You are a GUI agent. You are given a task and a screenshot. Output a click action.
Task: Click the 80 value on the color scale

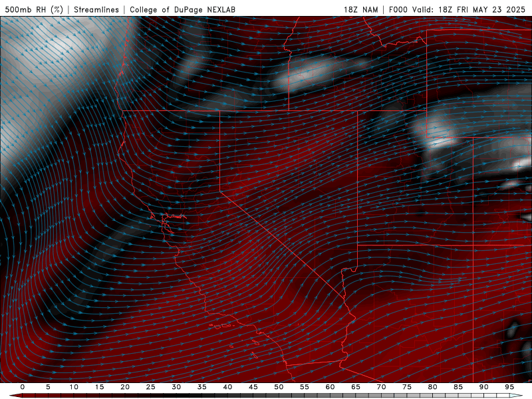[x=432, y=387]
